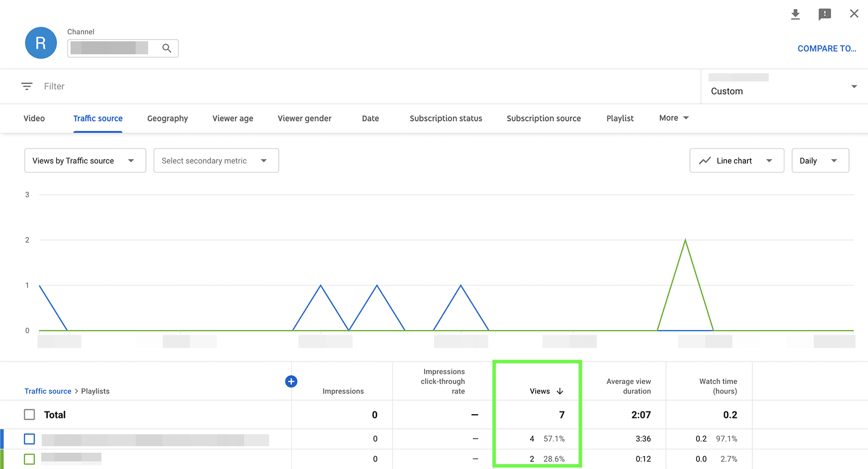Click the R channel avatar
The image size is (868, 469).
(x=41, y=43)
